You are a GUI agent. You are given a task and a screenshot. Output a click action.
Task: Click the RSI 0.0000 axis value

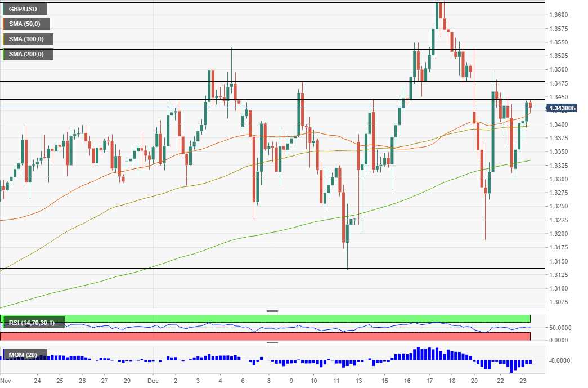[558, 340]
